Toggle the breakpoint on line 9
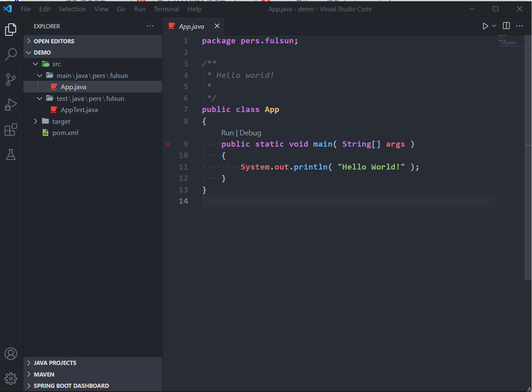This screenshot has width=532, height=392. [168, 144]
